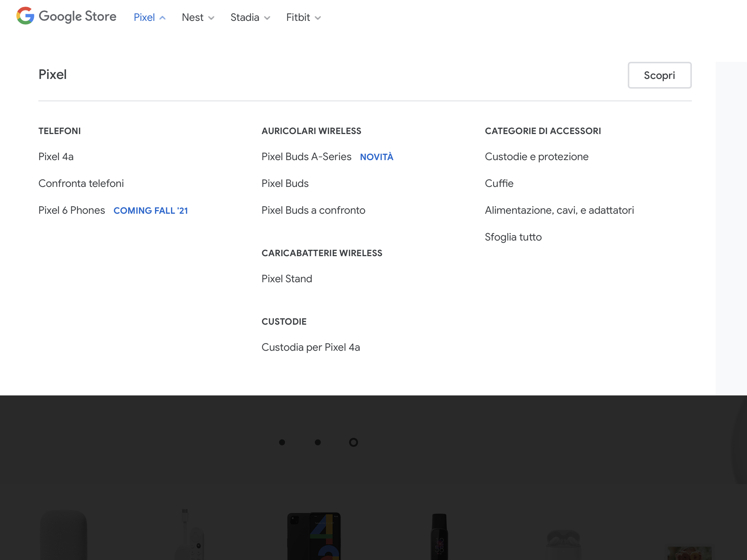Viewport: 747px width, 560px height.
Task: Open the Pixel Stand link
Action: pyautogui.click(x=287, y=279)
